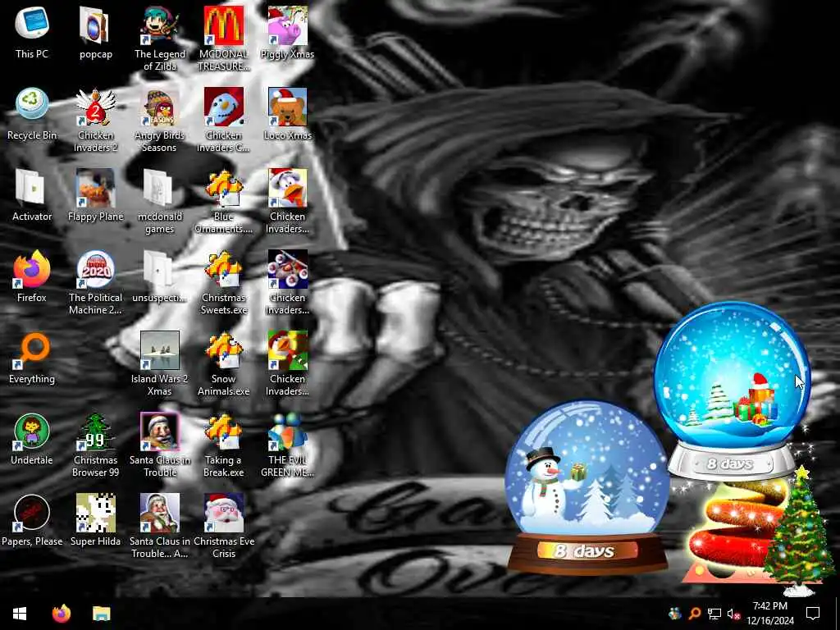Select Papers, Please shortcut
This screenshot has height=630, width=840.
(32, 521)
